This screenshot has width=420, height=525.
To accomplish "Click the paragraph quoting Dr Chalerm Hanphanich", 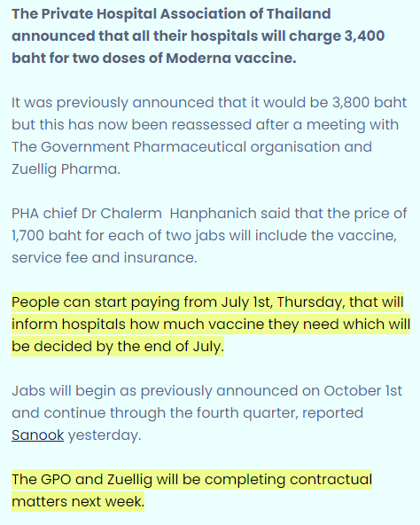I will point(209,235).
